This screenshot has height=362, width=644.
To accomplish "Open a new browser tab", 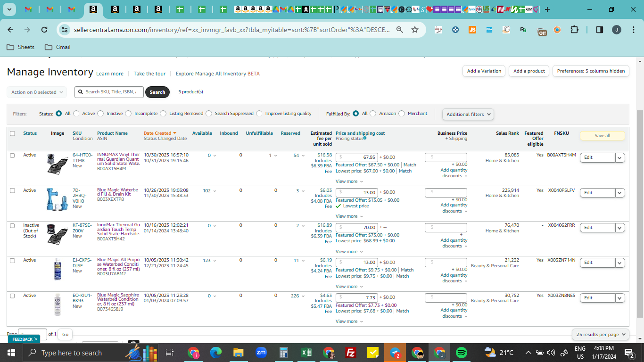I will coord(547,9).
